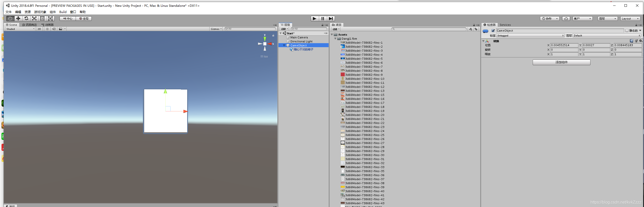Toggle the scene gizmo rotation lock

[273, 35]
